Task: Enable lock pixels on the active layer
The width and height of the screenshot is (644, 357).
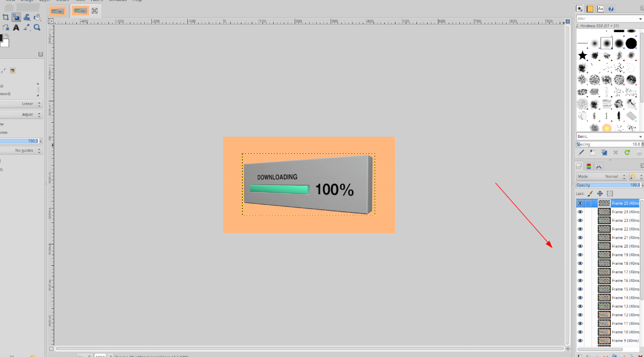Action: coord(590,193)
